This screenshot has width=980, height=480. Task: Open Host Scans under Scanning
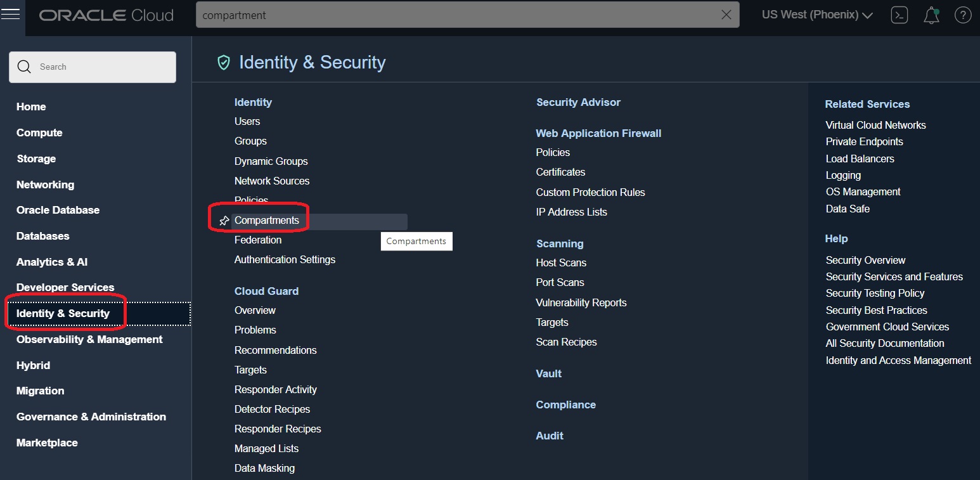[x=561, y=263]
